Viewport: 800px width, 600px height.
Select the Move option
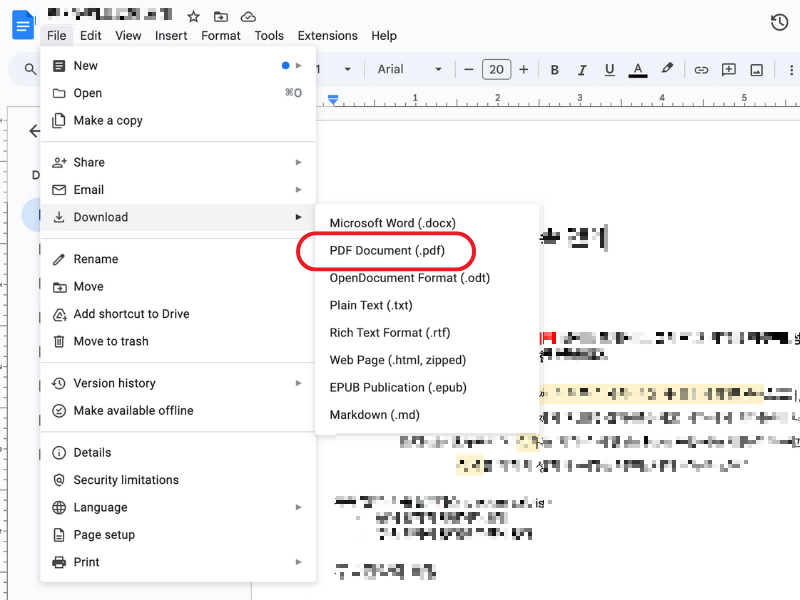click(x=178, y=287)
